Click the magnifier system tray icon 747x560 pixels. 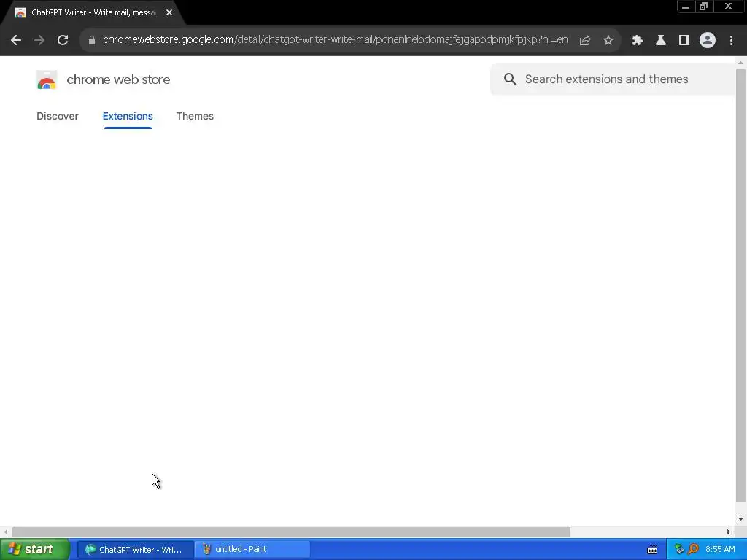(693, 549)
